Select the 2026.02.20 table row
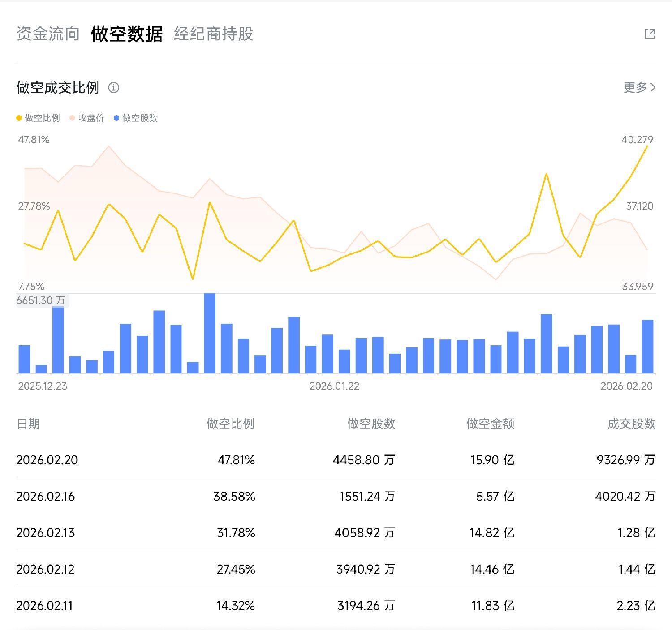 click(336, 460)
